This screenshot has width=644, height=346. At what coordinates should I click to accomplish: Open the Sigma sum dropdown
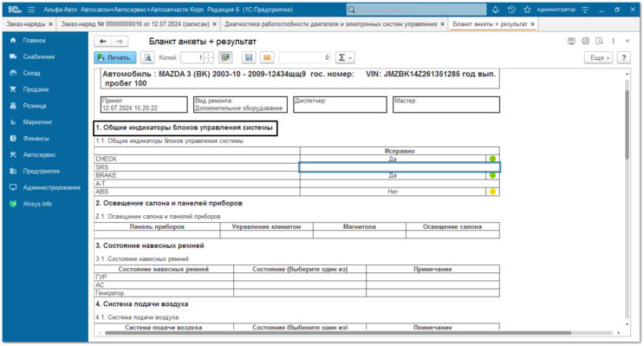point(345,57)
